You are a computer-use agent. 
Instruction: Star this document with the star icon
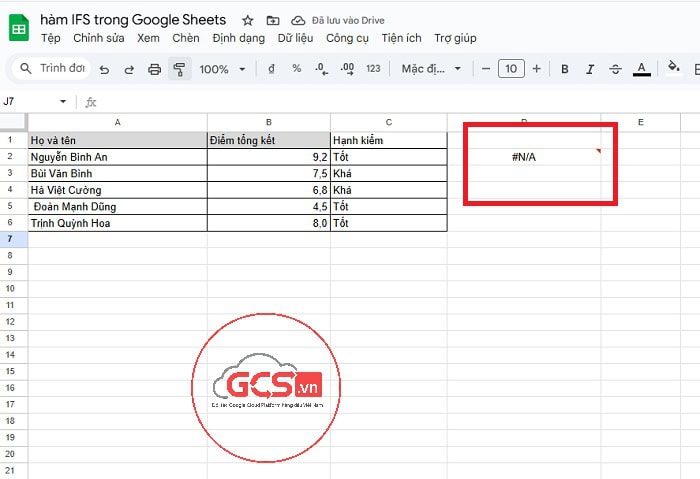(x=248, y=20)
